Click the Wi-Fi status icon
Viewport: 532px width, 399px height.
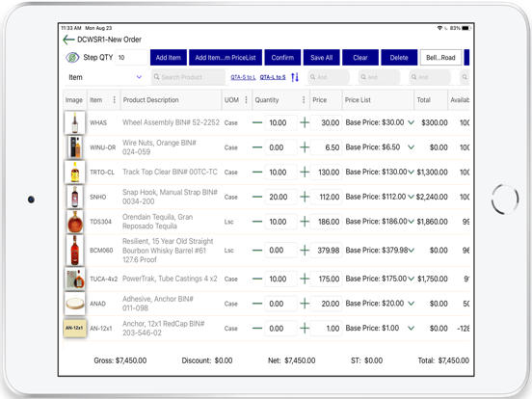tap(439, 28)
